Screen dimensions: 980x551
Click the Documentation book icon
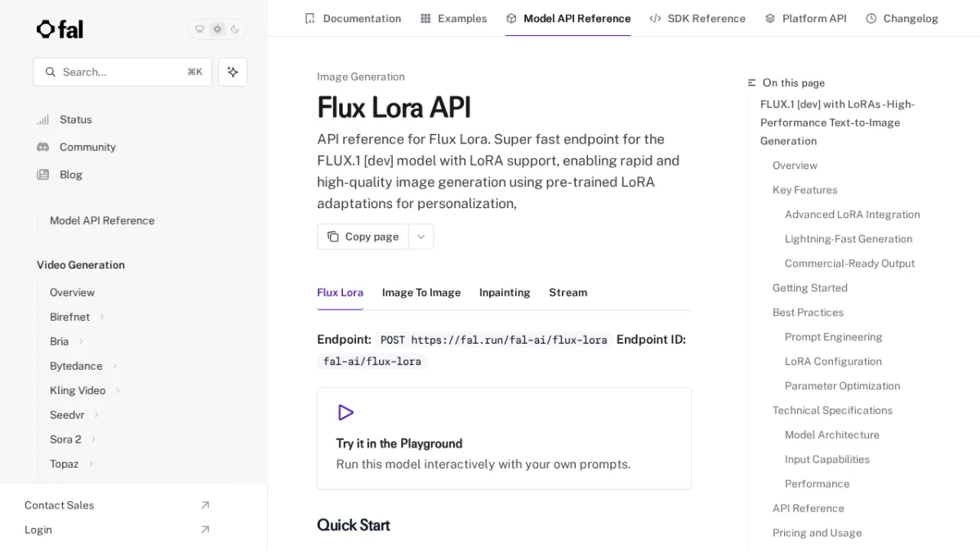coord(310,18)
